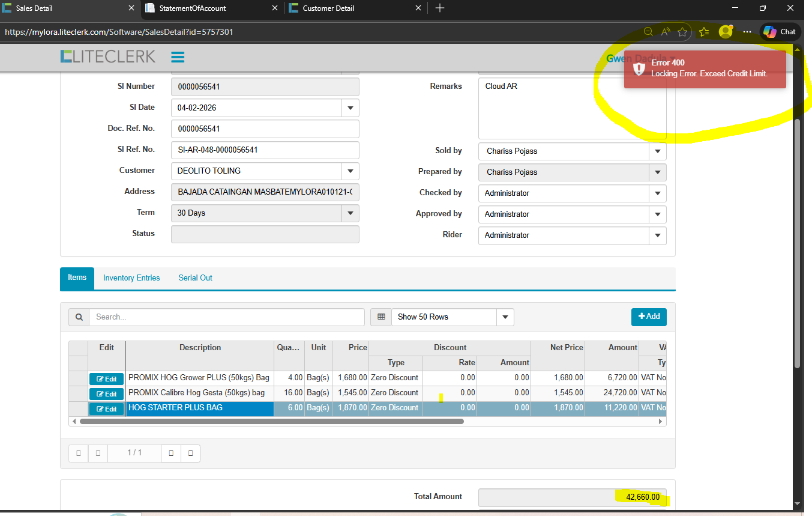Open the Customer dropdown for DEOLITO TOLING

tap(350, 171)
